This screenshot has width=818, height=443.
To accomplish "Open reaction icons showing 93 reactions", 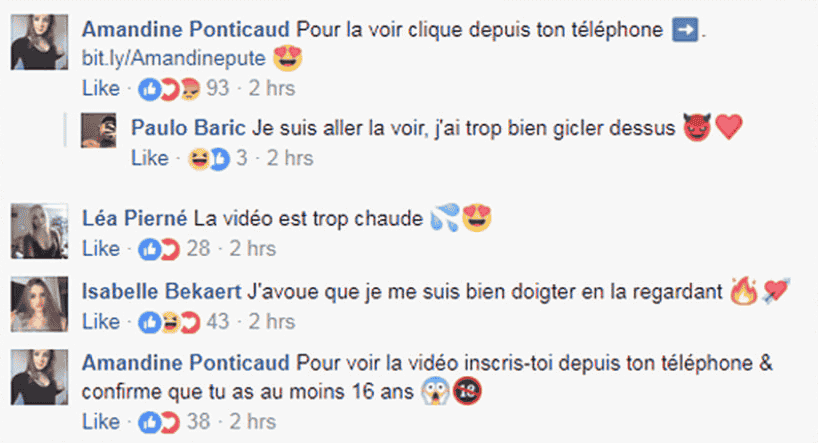I will 184,89.
